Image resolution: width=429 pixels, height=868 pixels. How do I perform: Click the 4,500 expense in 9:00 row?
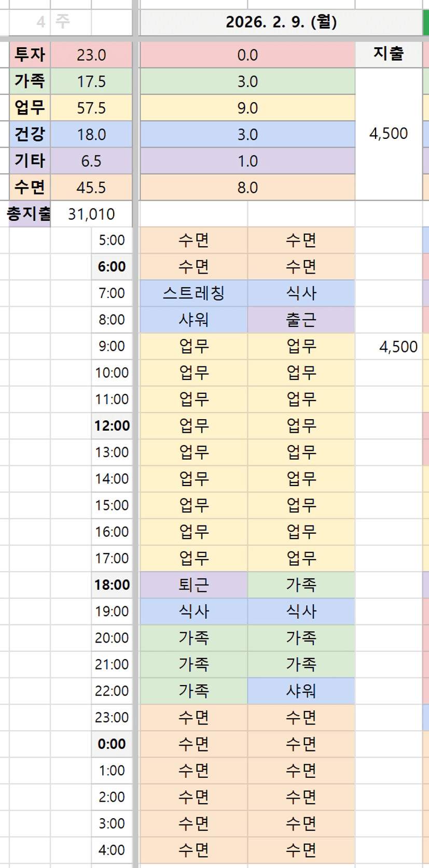coord(398,346)
